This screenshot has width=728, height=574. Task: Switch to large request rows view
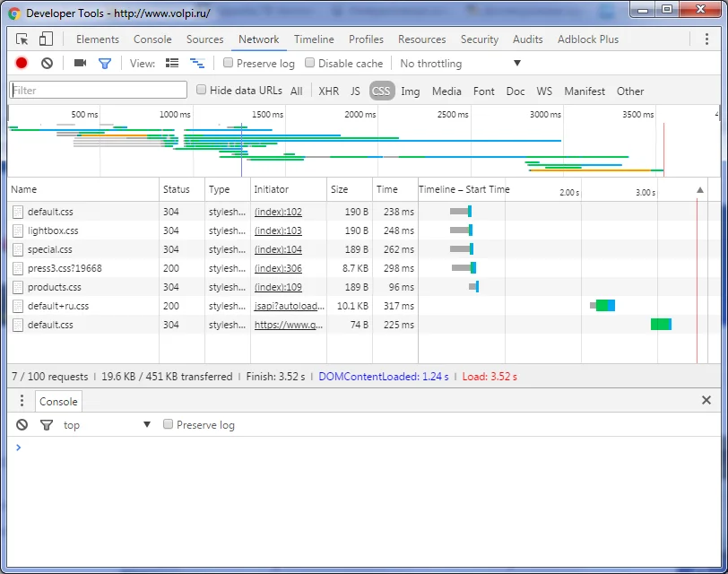tap(172, 63)
